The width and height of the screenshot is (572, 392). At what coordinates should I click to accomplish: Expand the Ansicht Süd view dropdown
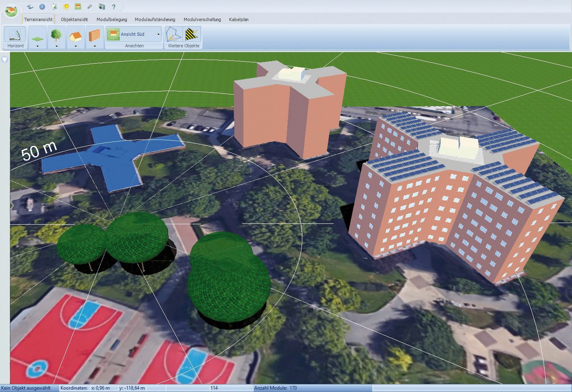point(158,35)
